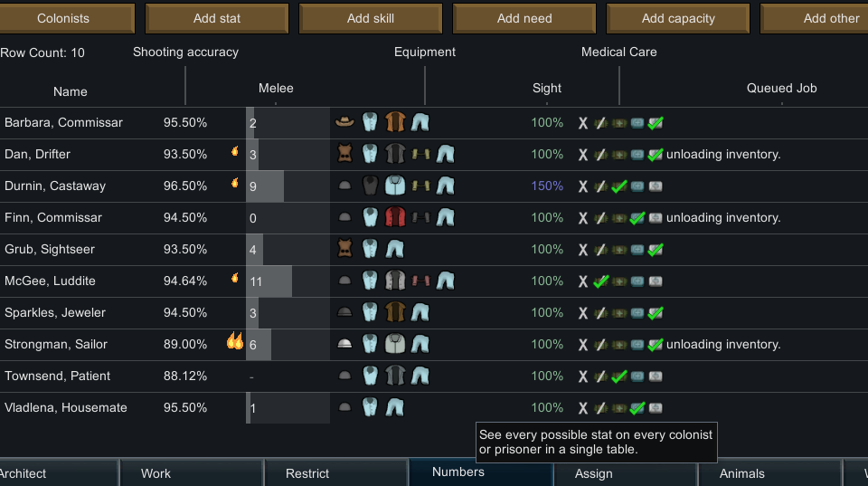Open the Add stat dropdown
This screenshot has width=868, height=486.
217,18
